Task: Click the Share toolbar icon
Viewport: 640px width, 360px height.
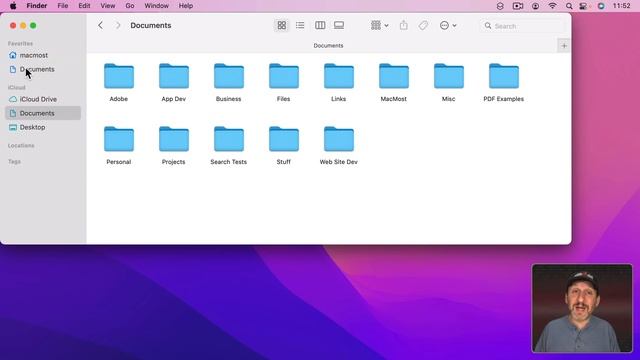Action: (x=404, y=25)
